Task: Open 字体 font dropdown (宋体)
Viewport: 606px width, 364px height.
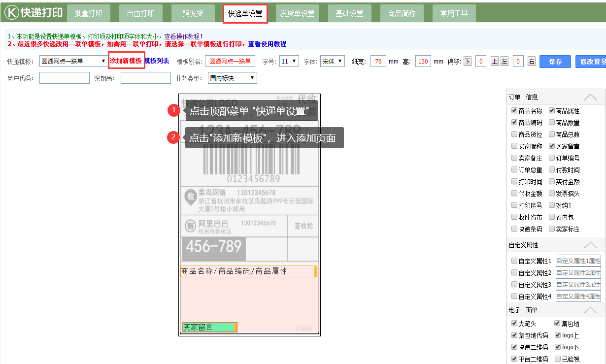Action: pos(332,62)
